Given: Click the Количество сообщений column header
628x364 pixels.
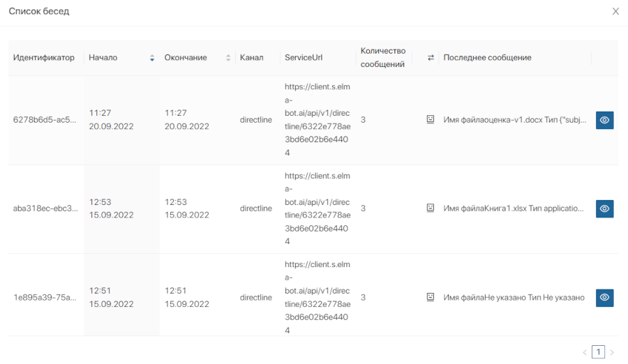Looking at the screenshot, I should [x=382, y=58].
